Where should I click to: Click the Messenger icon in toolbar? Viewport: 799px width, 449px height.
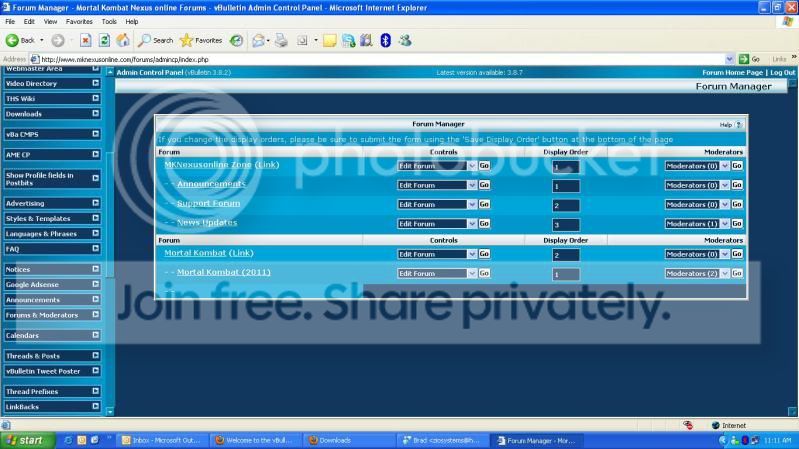(405, 40)
